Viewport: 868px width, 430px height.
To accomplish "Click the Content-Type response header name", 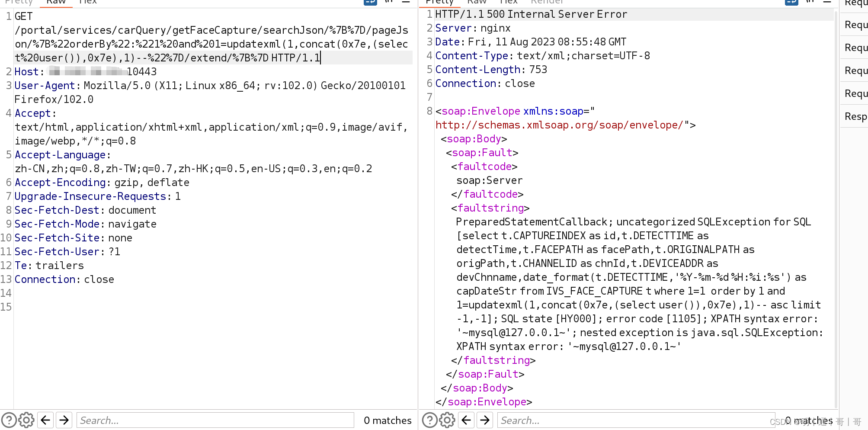I will [x=472, y=56].
